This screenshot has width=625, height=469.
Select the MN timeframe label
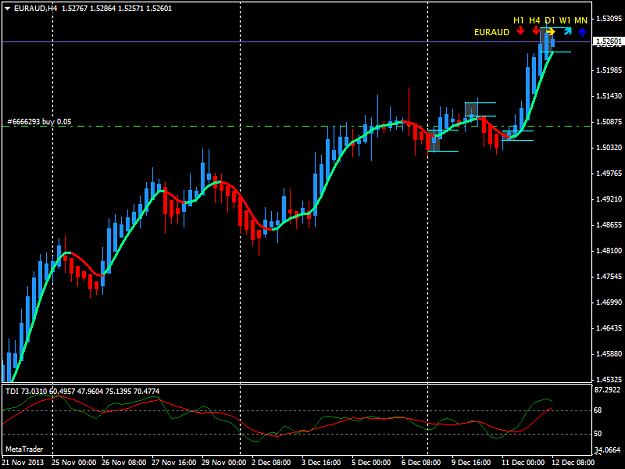581,20
